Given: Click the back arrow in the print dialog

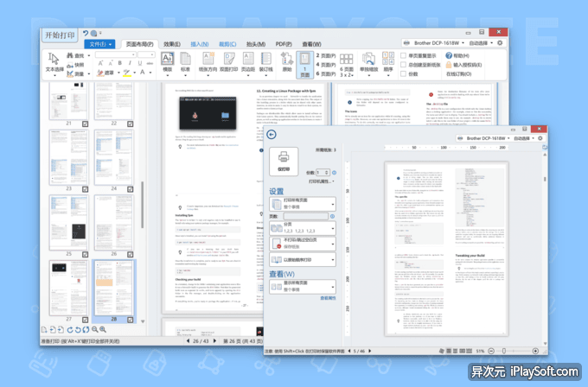Looking at the screenshot, I should [x=272, y=134].
